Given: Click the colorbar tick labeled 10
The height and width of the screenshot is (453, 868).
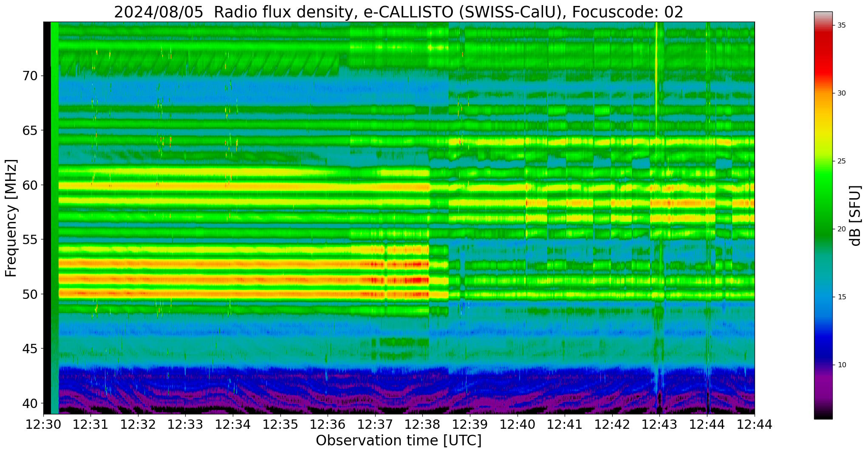Looking at the screenshot, I should click(841, 365).
